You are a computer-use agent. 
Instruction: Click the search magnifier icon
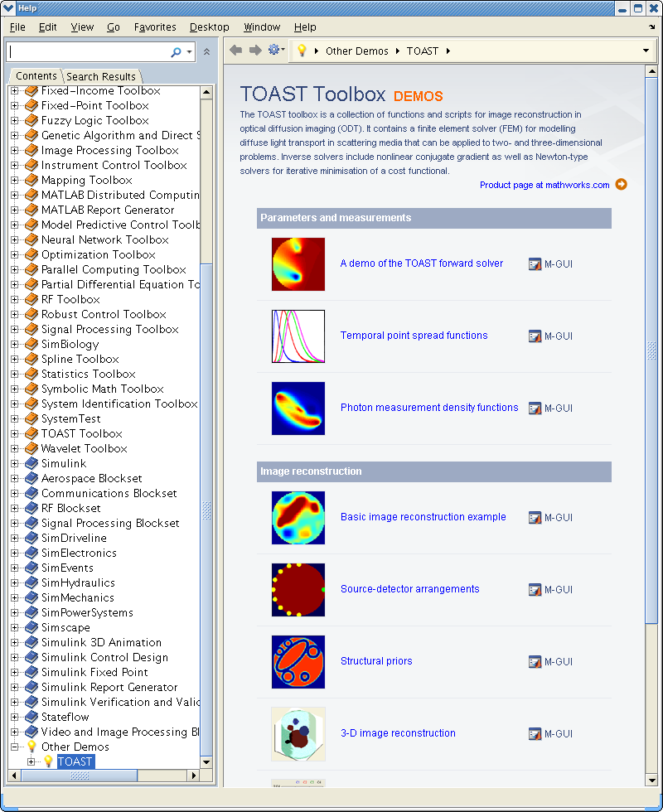click(176, 51)
